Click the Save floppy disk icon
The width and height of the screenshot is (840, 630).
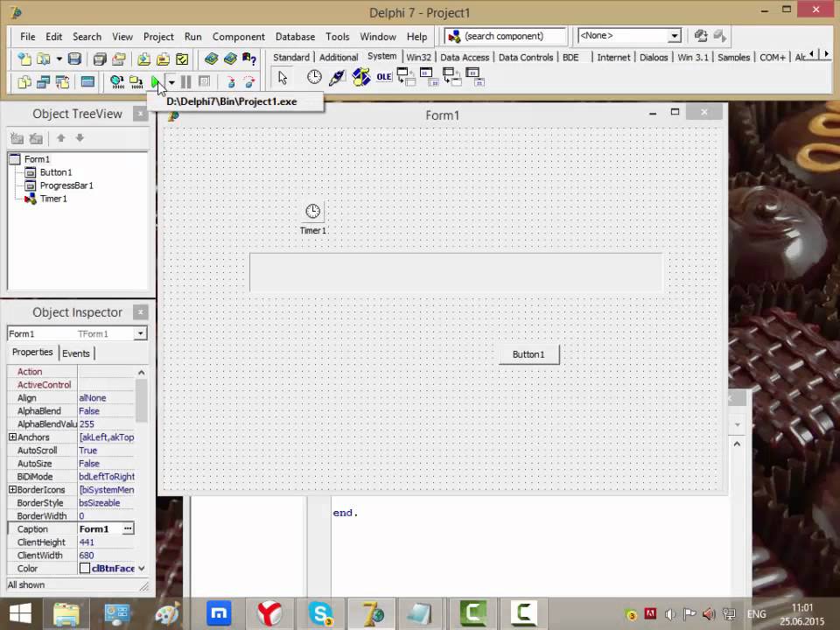click(x=74, y=59)
